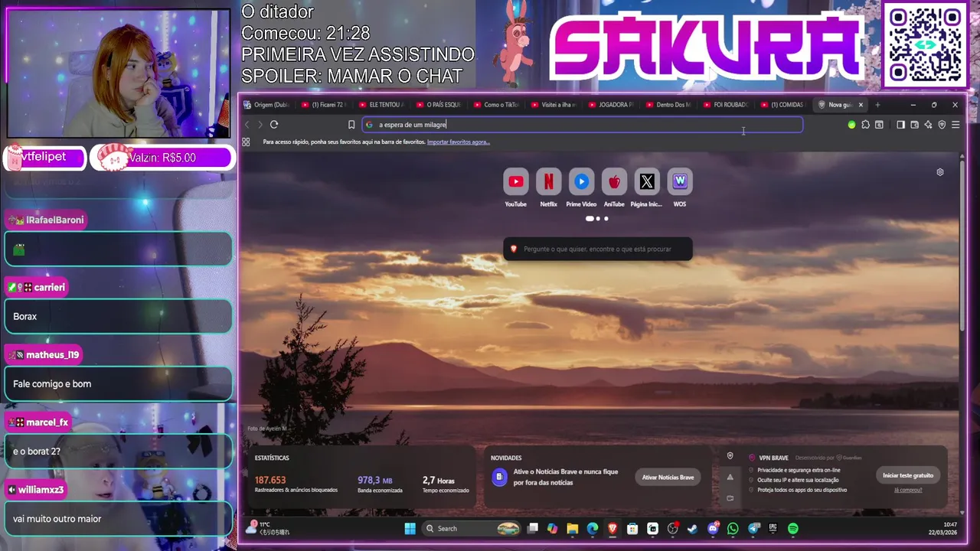
Task: Open Spotify from the taskbar
Action: click(x=792, y=528)
